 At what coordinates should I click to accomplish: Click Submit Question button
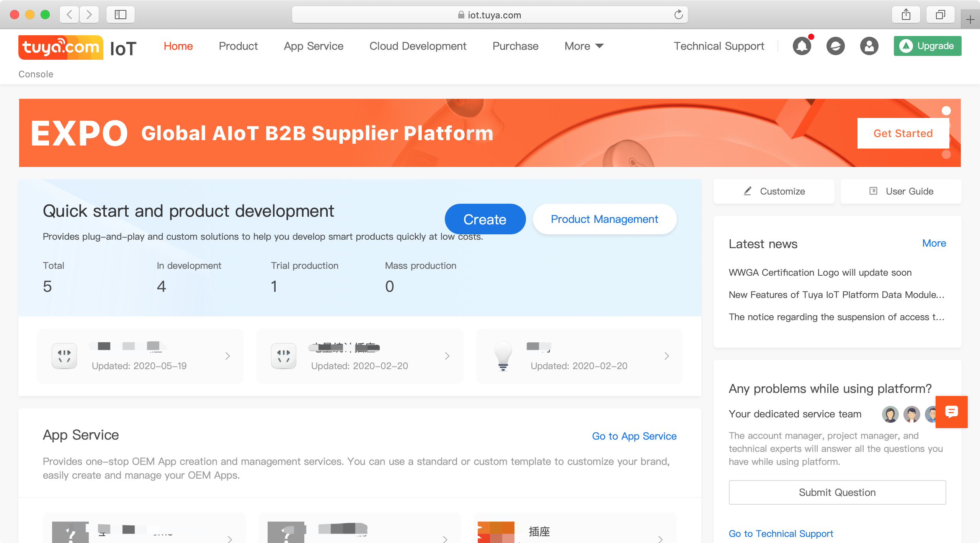(x=837, y=492)
